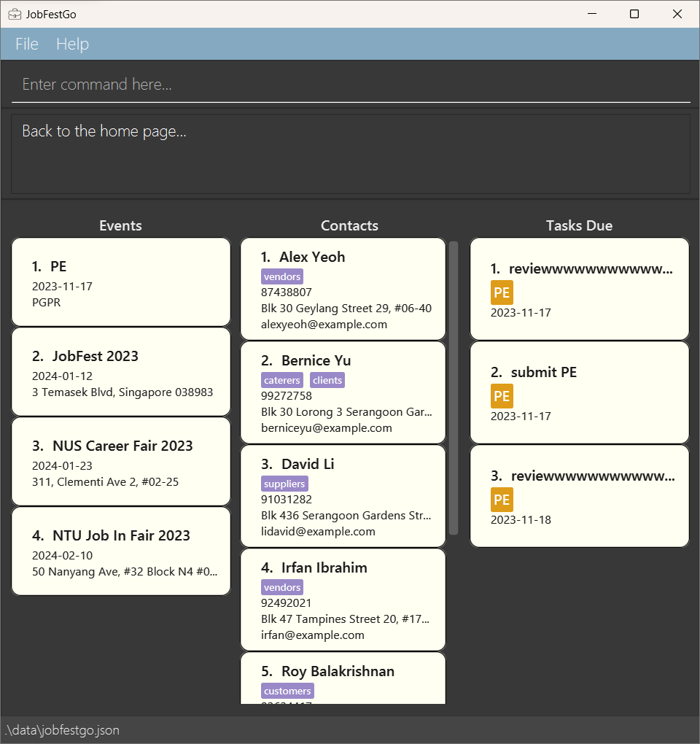Click the 2024-01-23 event date
The image size is (700, 744).
point(62,465)
